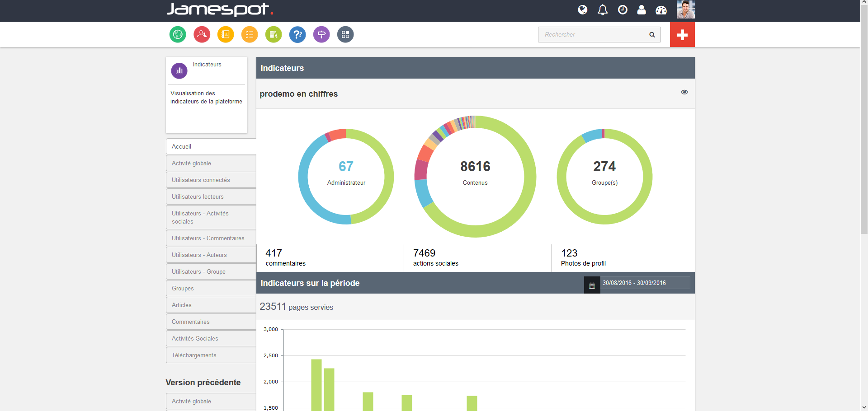Open Utilisateurs - Groupe
The height and width of the screenshot is (411, 868).
pyautogui.click(x=211, y=272)
